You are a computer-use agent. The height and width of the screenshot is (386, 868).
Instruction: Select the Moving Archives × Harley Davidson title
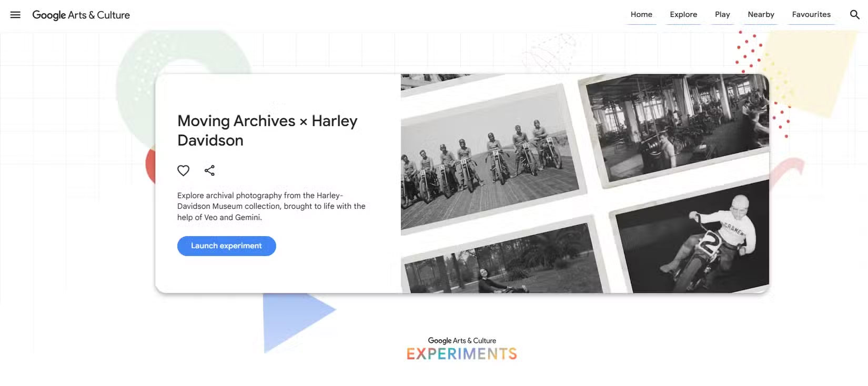[267, 130]
